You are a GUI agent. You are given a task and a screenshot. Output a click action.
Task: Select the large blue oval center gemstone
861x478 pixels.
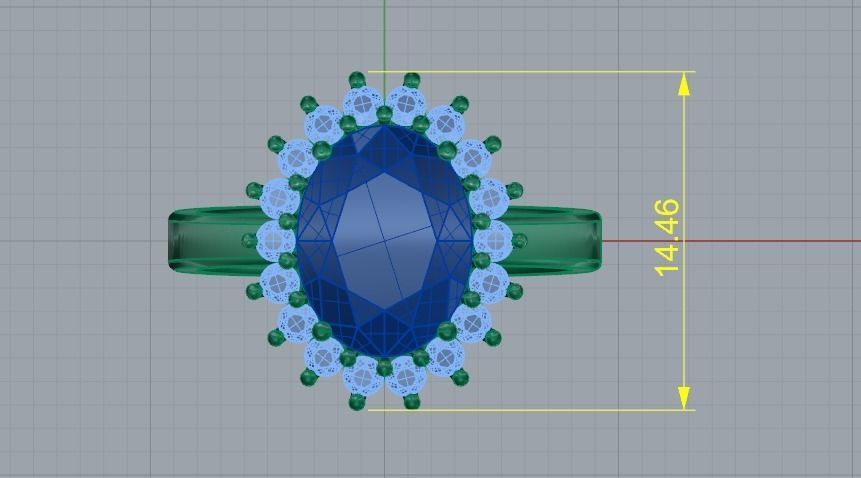[384, 241]
